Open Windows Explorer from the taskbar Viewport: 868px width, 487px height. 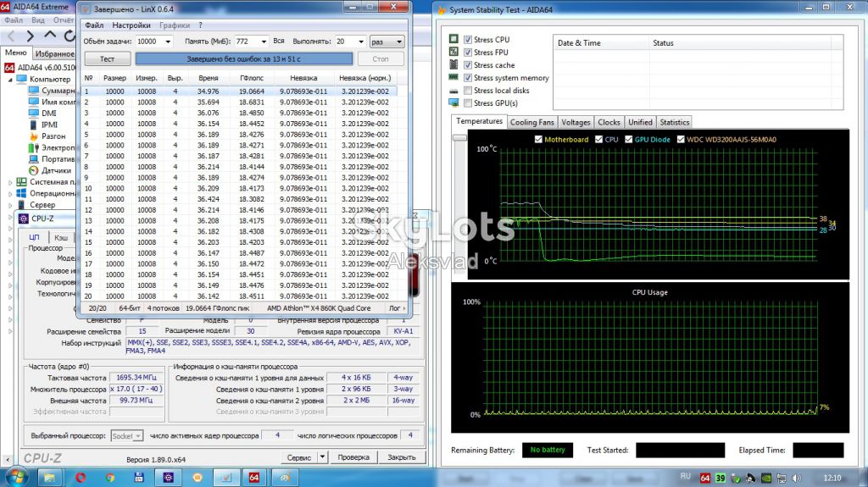49,477
